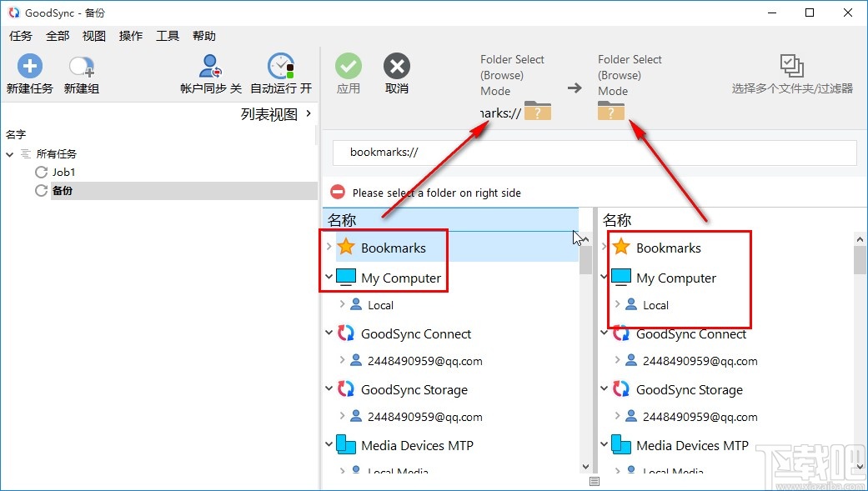
Task: Collapse the 所有任务 tree node
Action: click(9, 154)
